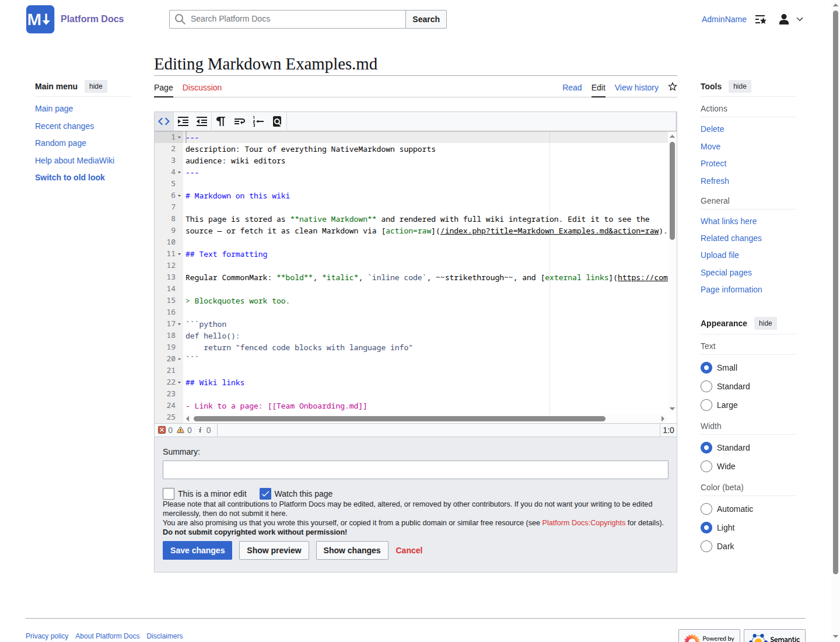Select the Edit tab
840x642 pixels.
pyautogui.click(x=598, y=88)
